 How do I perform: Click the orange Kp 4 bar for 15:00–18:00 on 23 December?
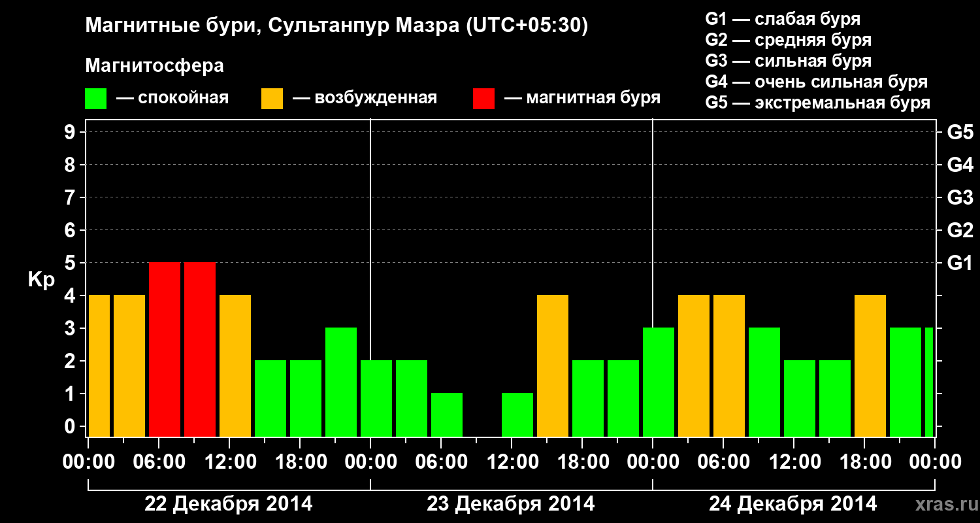tap(553, 365)
